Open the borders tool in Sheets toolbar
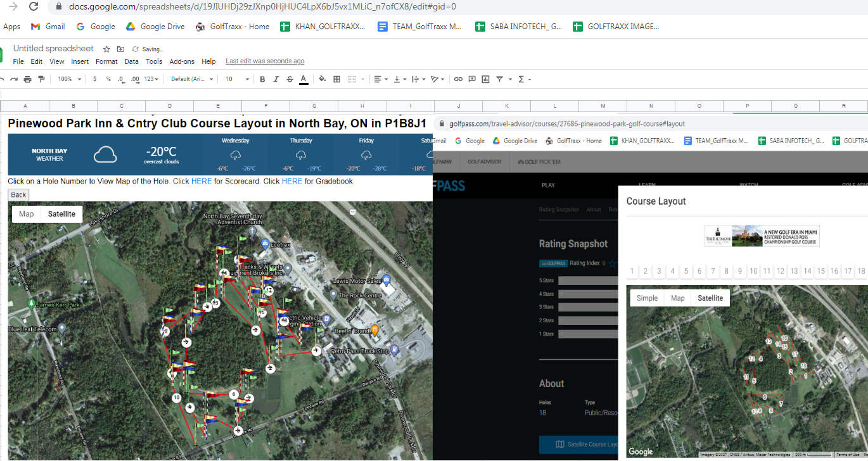 click(337, 79)
